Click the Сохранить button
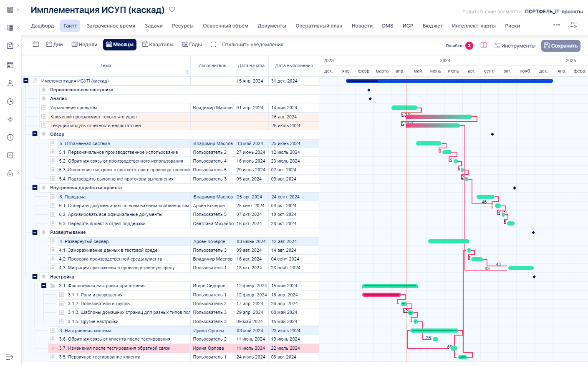This screenshot has height=366, width=588. coord(561,46)
